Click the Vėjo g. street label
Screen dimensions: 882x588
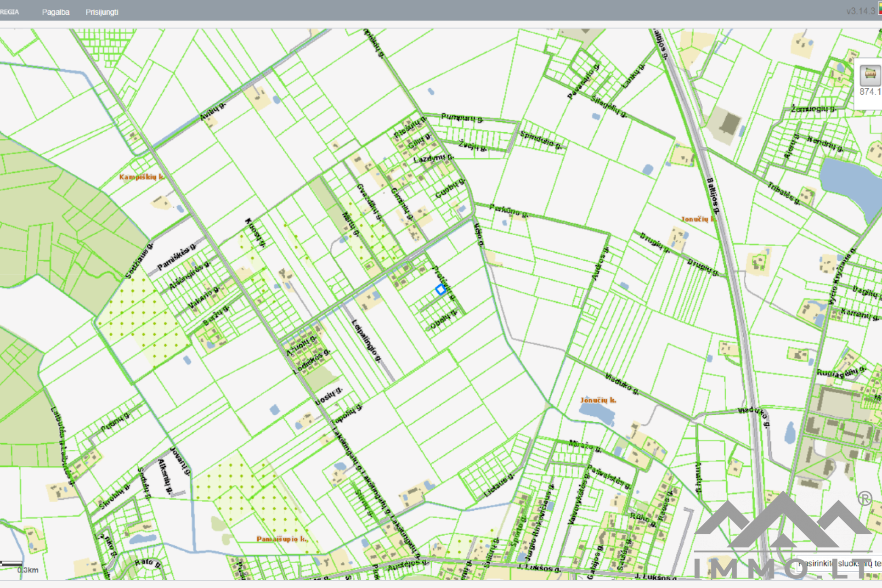tap(478, 234)
